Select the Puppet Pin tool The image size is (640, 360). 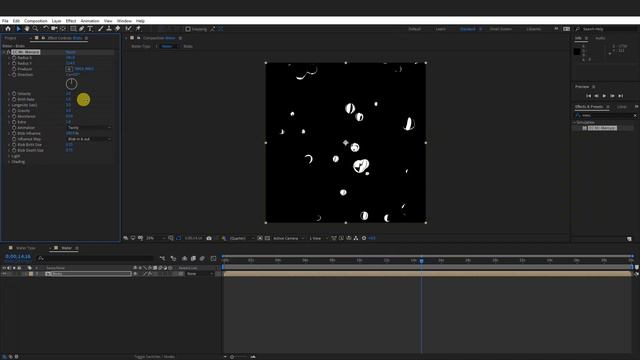tap(138, 29)
